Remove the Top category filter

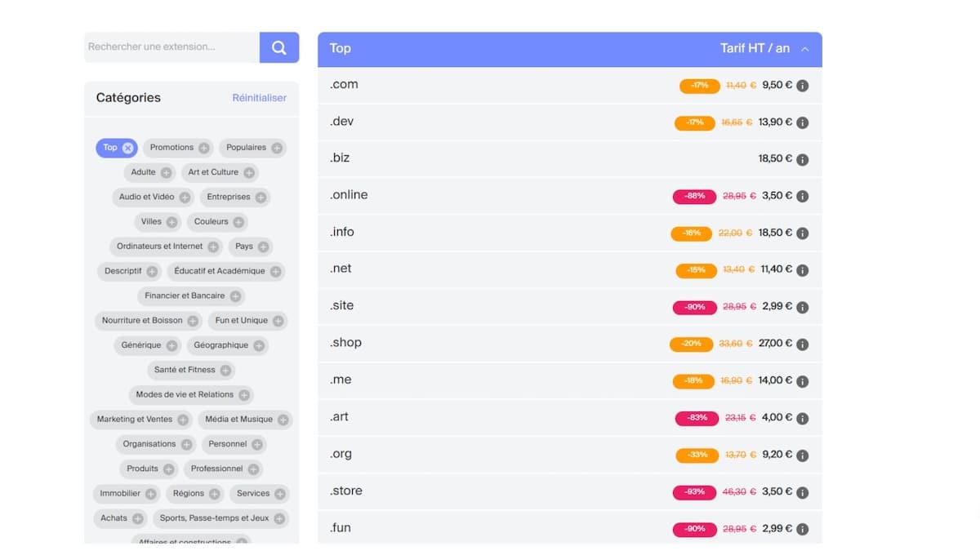[128, 148]
